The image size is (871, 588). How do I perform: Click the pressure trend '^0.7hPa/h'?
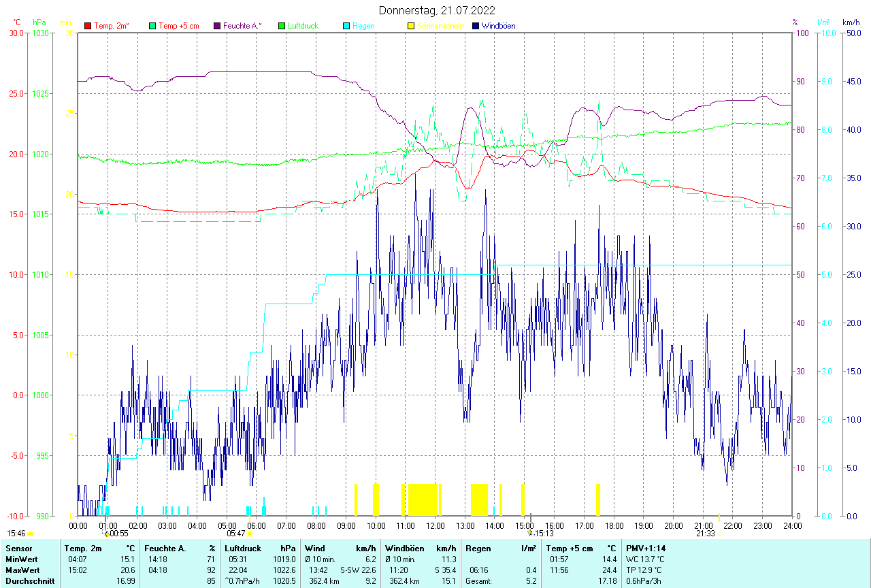(242, 581)
